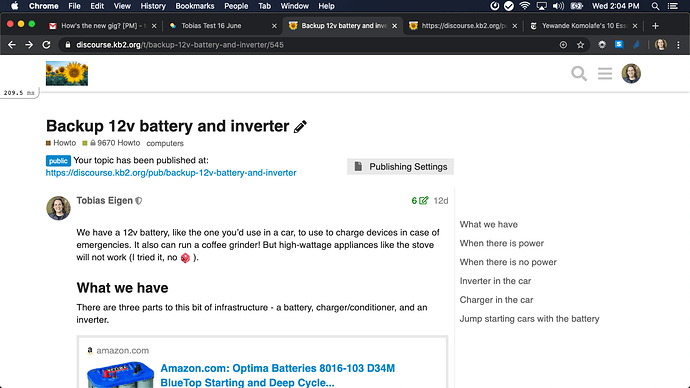This screenshot has height=388, width=690.
Task: Open the History menu
Action: coord(153,6)
